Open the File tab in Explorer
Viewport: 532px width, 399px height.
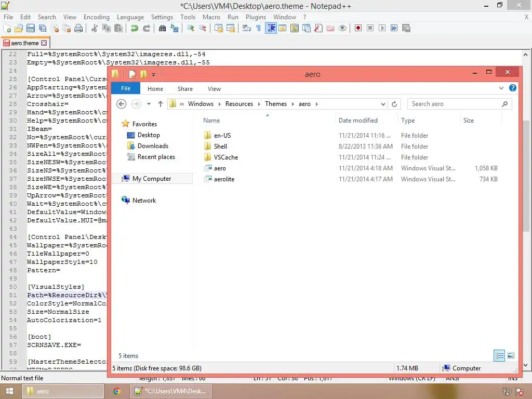[126, 88]
